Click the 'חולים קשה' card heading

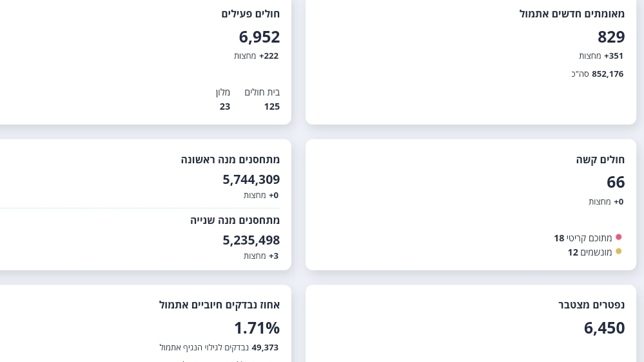click(x=600, y=159)
